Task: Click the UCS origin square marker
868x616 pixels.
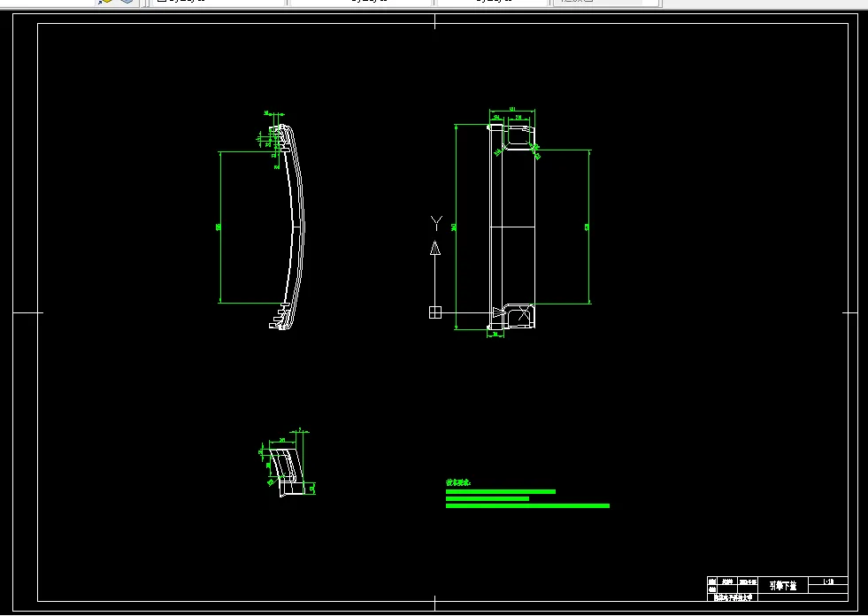Action: 435,312
